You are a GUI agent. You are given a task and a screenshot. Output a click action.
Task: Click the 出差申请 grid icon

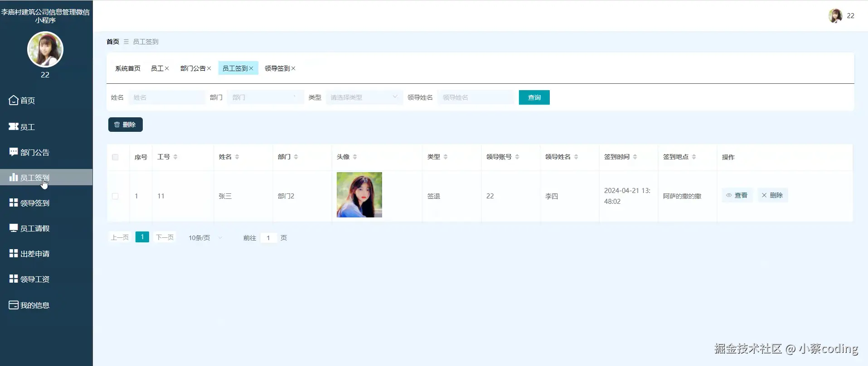point(14,253)
